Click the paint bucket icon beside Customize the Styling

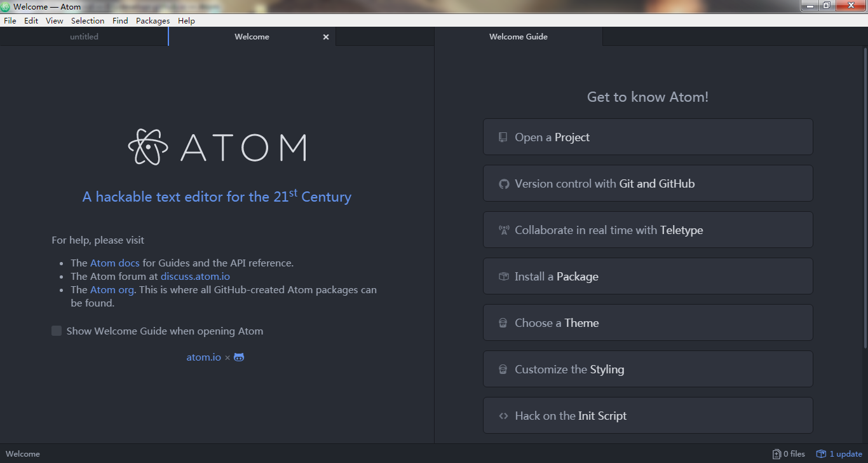pos(503,370)
